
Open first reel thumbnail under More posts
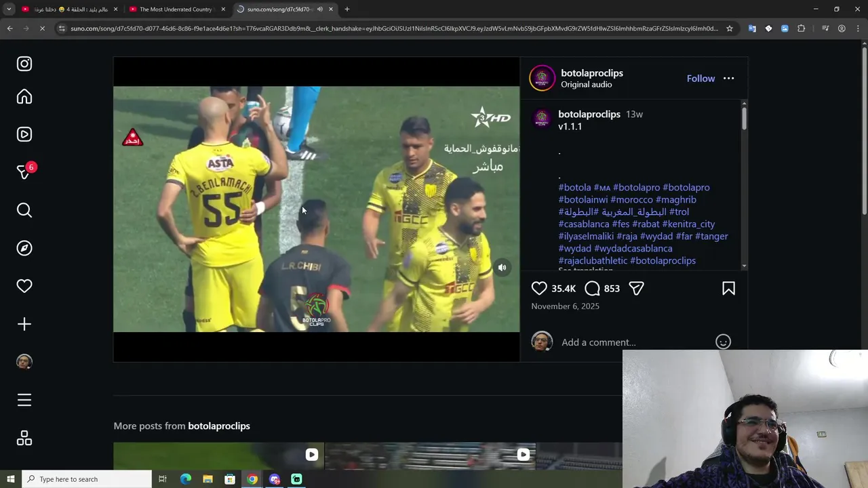click(218, 456)
